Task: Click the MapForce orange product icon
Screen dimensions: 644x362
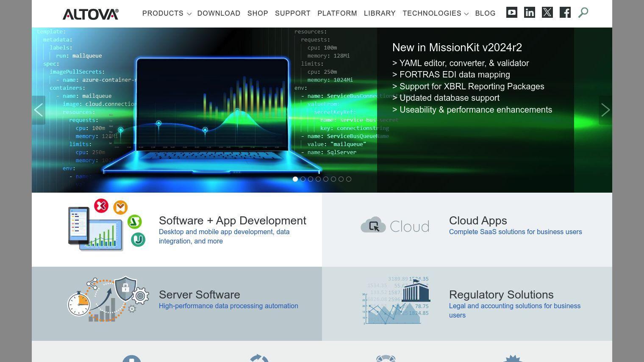Action: (120, 207)
